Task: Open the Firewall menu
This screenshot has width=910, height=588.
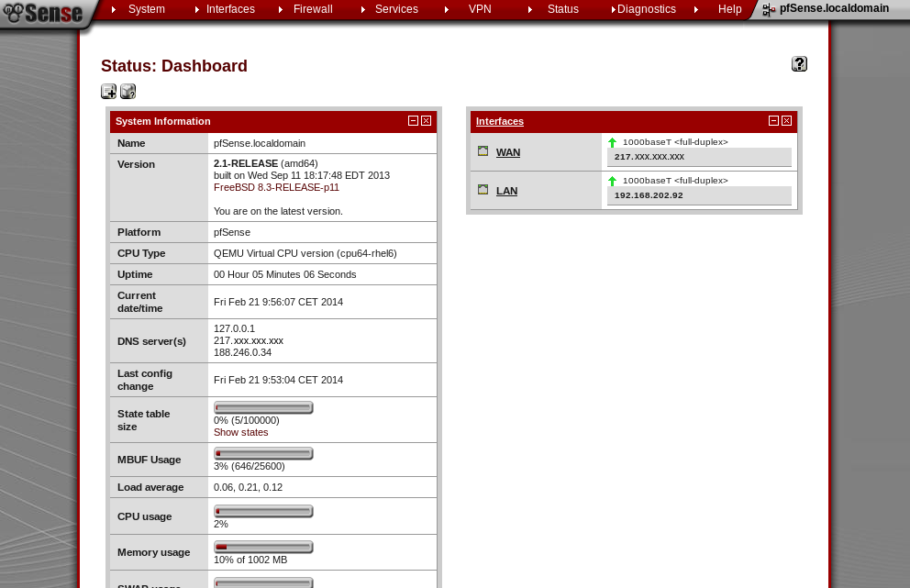Action: pos(313,9)
